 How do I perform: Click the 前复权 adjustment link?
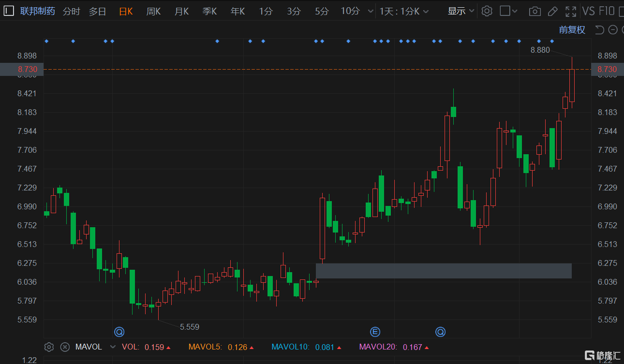pos(572,29)
